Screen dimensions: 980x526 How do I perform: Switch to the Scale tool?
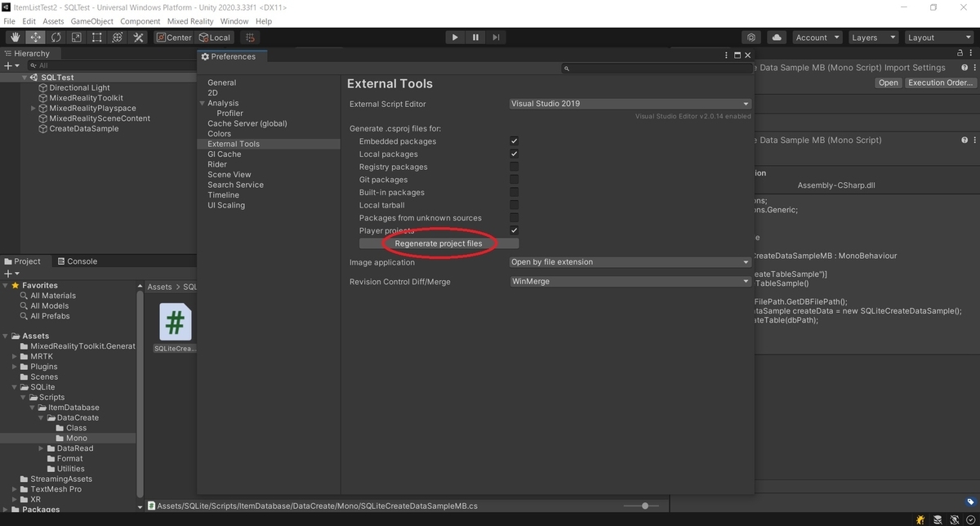[x=76, y=37]
